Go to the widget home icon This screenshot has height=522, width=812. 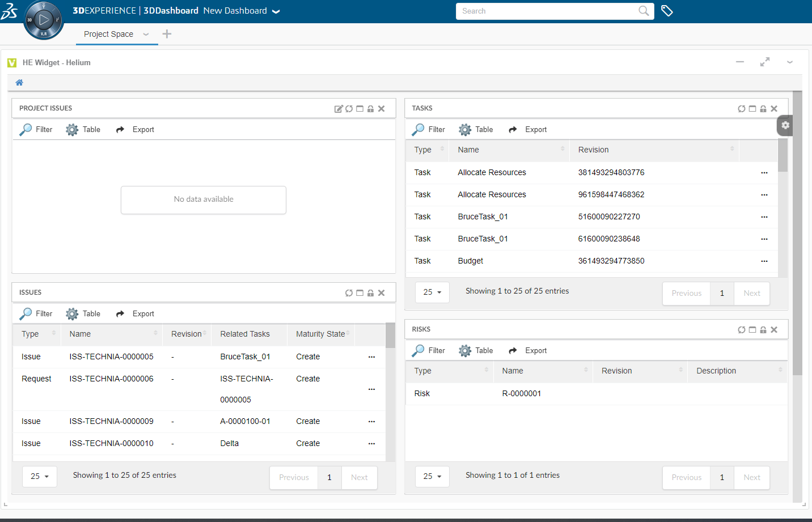coord(19,83)
